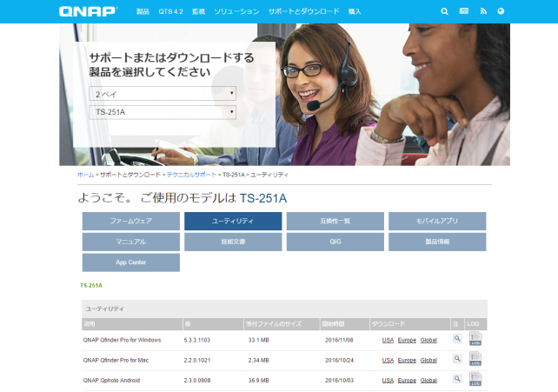Select the ユーティリティ tab
Viewport: 558px width, 392px height.
point(233,222)
